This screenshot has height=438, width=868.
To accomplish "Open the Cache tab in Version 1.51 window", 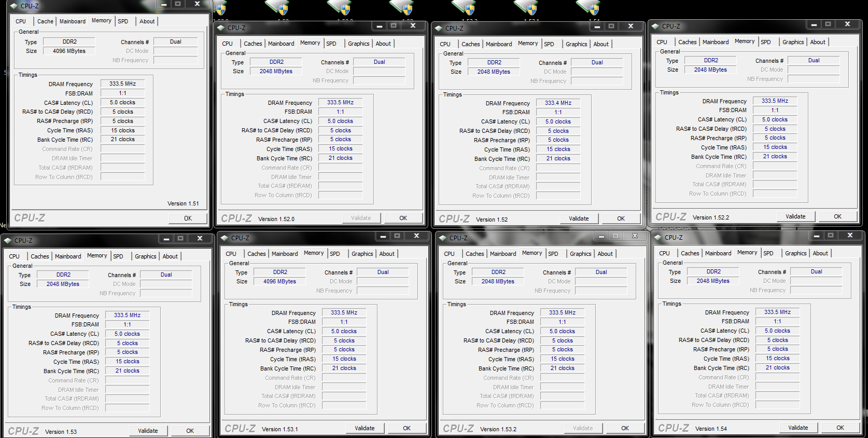I will point(45,21).
